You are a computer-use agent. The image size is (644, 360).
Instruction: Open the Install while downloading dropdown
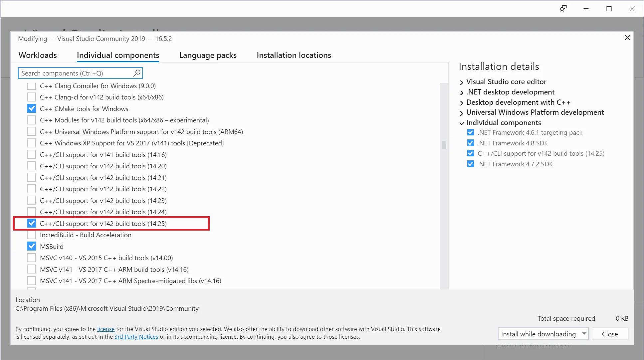(584, 334)
